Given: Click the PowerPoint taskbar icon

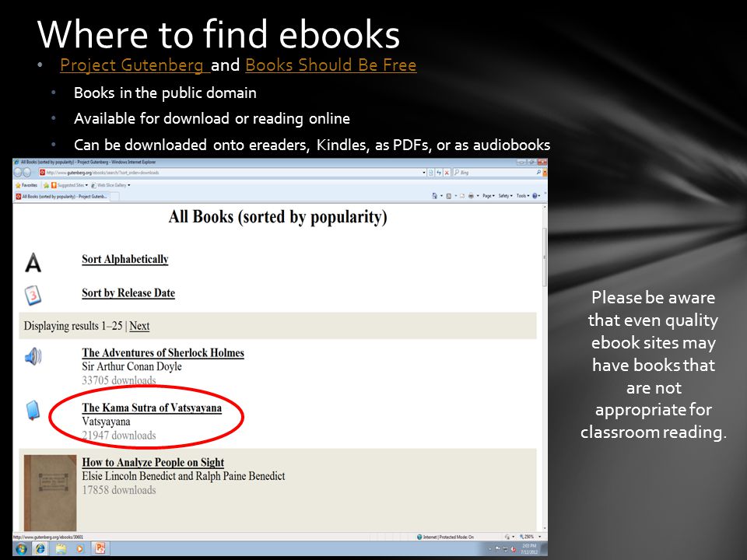Looking at the screenshot, I should (x=100, y=548).
